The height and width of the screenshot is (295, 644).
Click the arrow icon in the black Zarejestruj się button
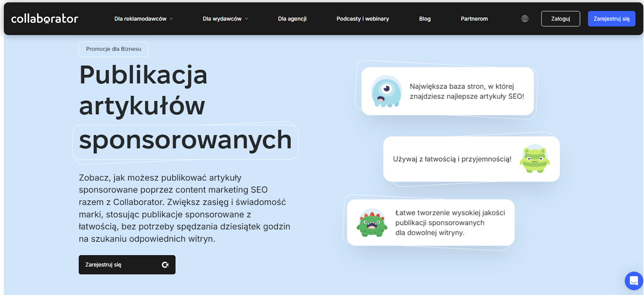[165, 265]
